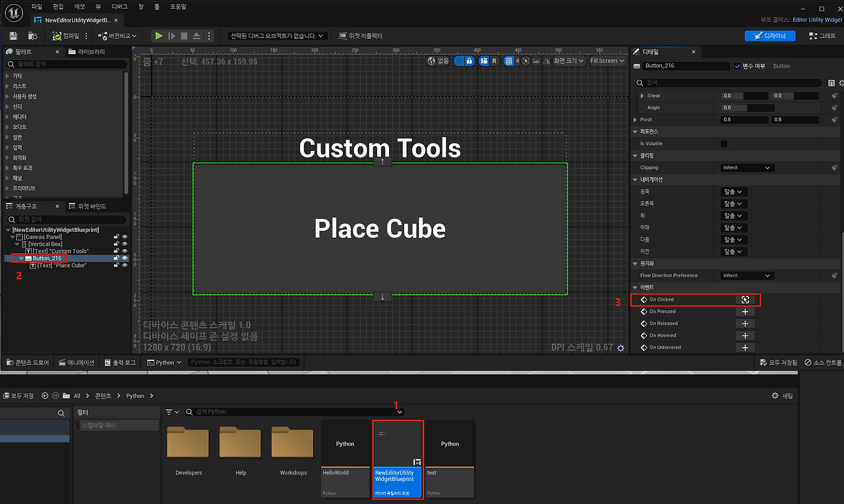Add an On Pressed event with its plus button

point(745,311)
